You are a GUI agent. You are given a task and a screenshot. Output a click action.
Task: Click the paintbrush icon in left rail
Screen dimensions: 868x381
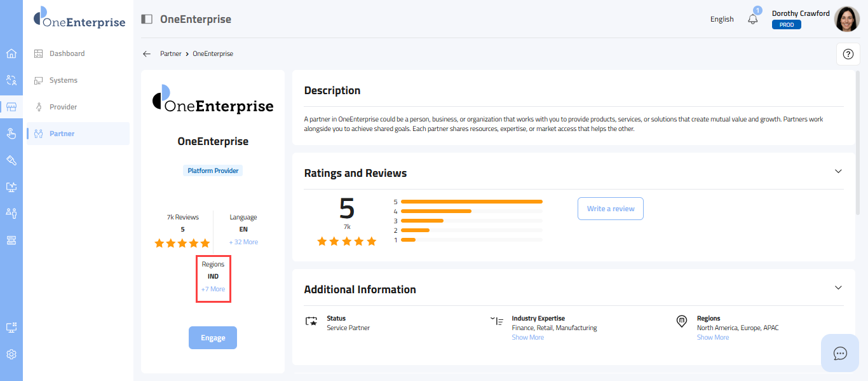point(11,160)
